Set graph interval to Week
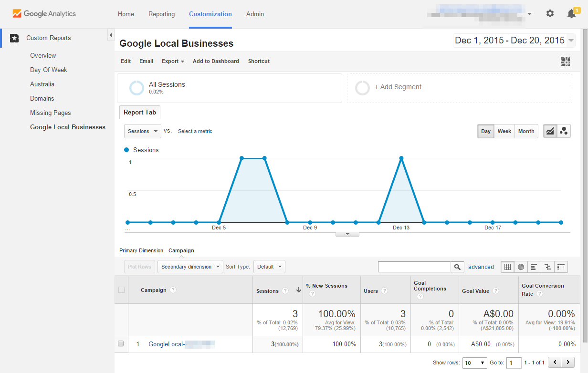 (x=504, y=131)
